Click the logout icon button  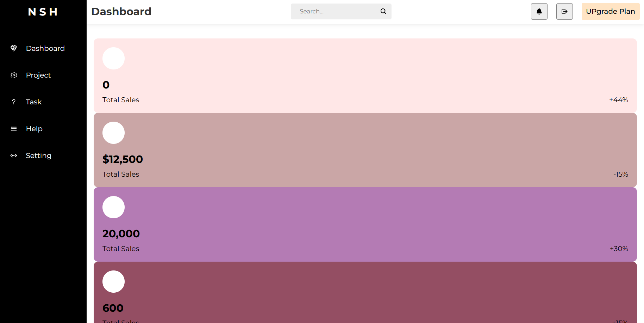pyautogui.click(x=564, y=12)
